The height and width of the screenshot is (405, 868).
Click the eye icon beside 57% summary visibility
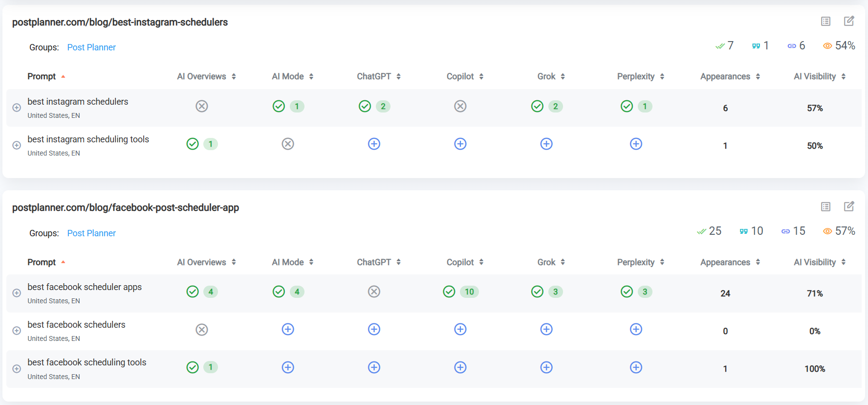(827, 231)
